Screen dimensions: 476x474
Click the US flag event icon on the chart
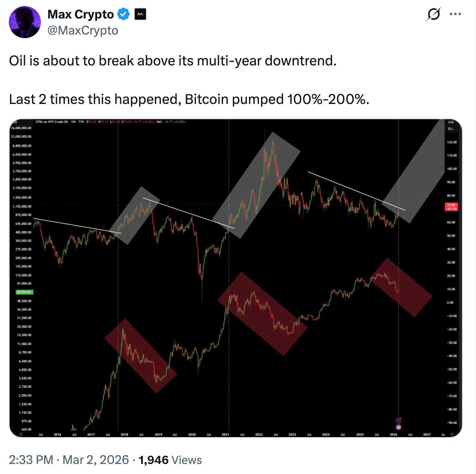click(x=398, y=427)
